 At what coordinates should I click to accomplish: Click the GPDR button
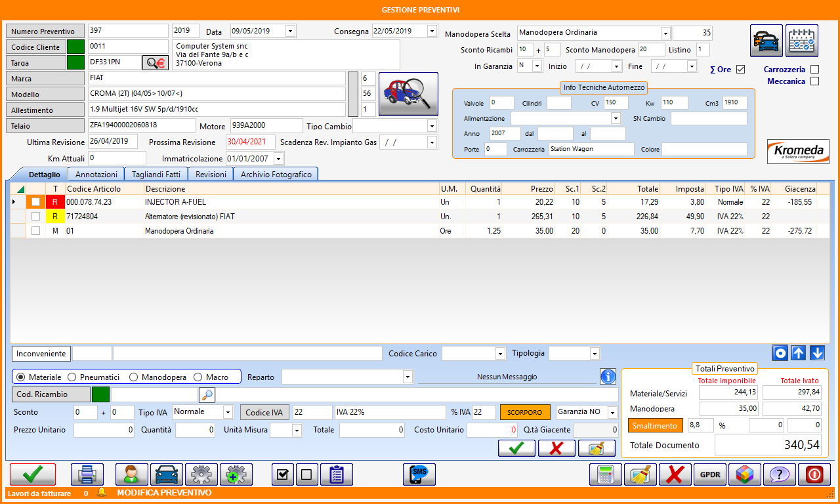(x=710, y=474)
